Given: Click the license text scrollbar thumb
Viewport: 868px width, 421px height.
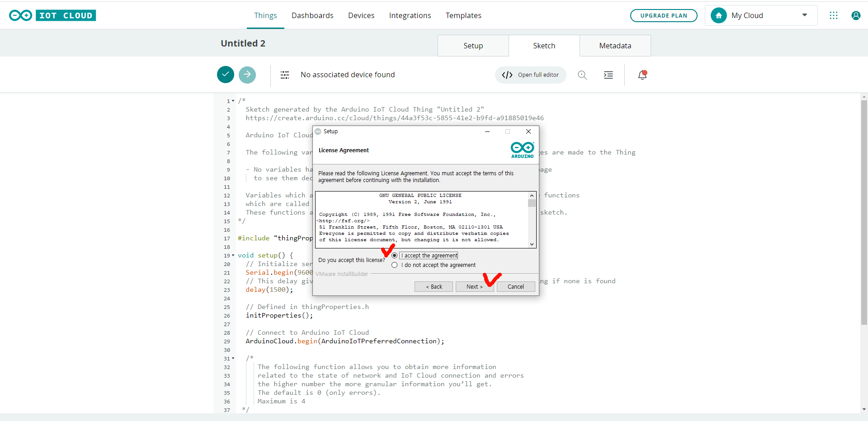Looking at the screenshot, I should [532, 203].
